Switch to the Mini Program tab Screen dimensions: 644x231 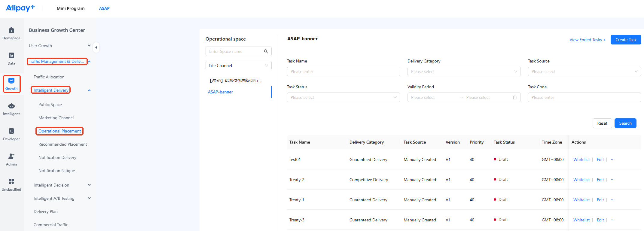tap(71, 8)
